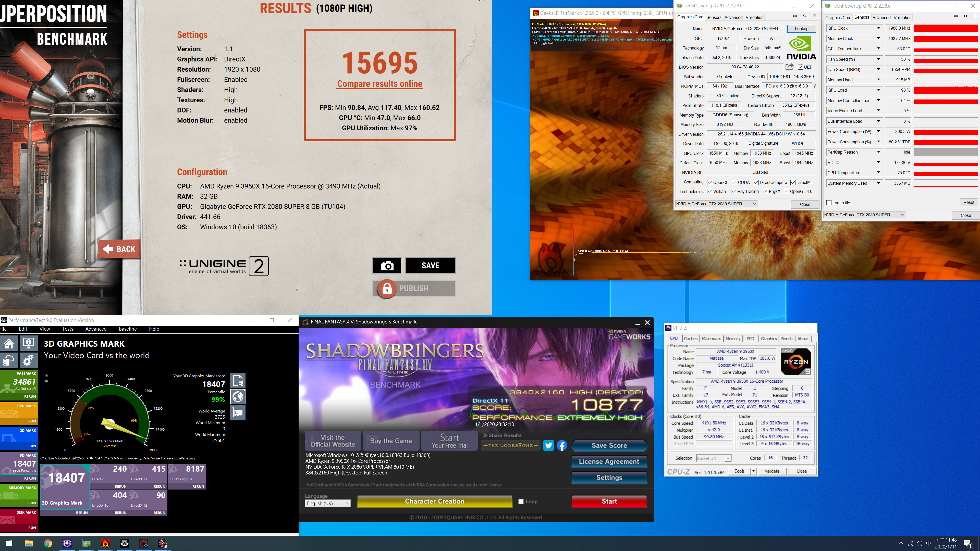Viewport: 980px width, 551px height.
Task: Click GPU-Z BIOS Version field 90.04.7A.40.22
Action: pyautogui.click(x=745, y=67)
